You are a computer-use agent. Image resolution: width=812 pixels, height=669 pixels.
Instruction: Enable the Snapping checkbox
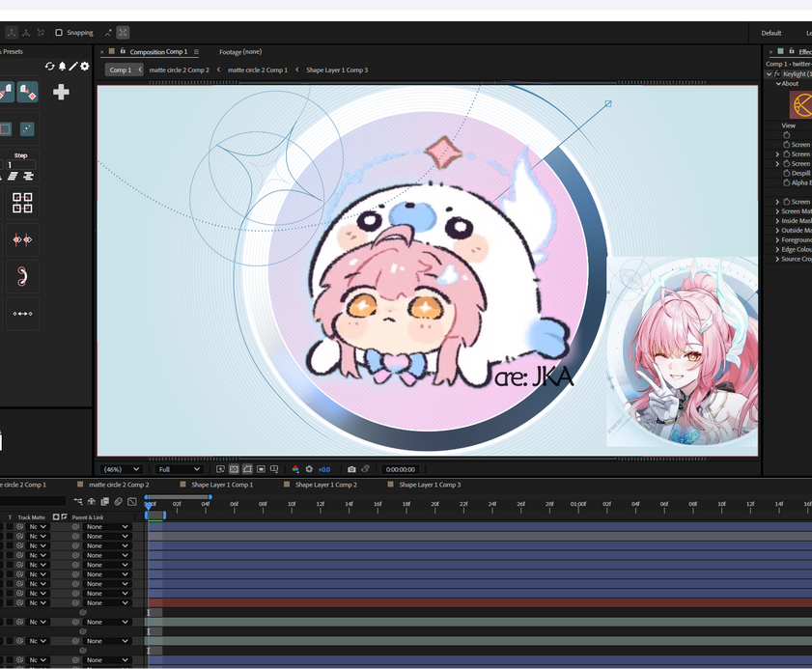[x=59, y=33]
